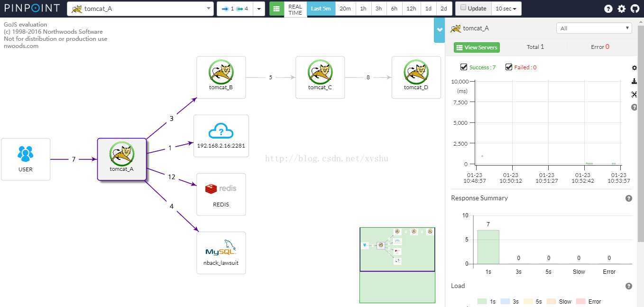The height and width of the screenshot is (307, 644).
Task: Enable the Update auto-refresh checkbox
Action: point(463,8)
